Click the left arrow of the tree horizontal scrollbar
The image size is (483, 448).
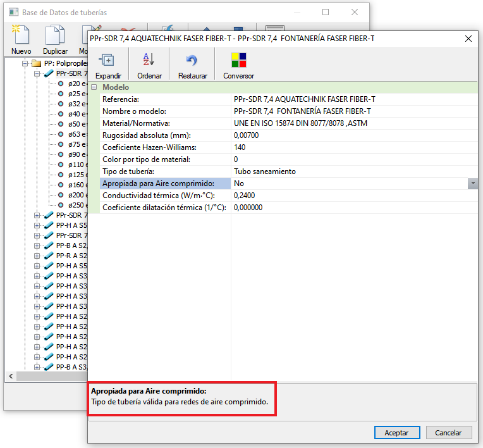(x=11, y=376)
